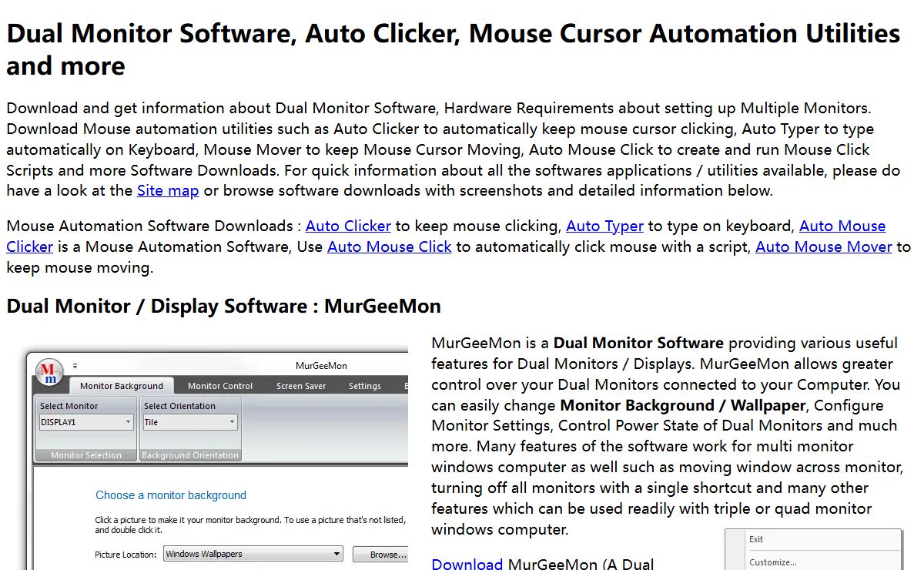Expand the Select Orientation Tile dropdown
The height and width of the screenshot is (570, 924).
click(x=190, y=422)
